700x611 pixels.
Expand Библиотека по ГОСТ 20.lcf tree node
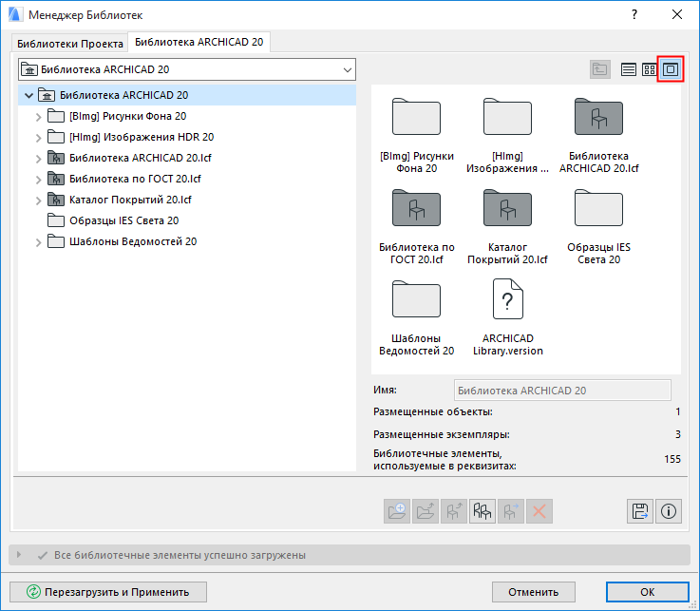[x=38, y=180]
